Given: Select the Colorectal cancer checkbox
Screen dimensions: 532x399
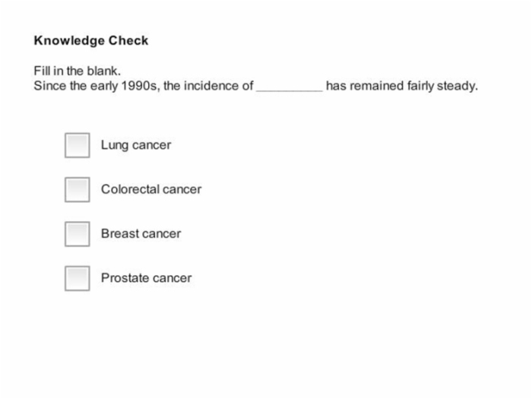Looking at the screenshot, I should click(x=78, y=190).
